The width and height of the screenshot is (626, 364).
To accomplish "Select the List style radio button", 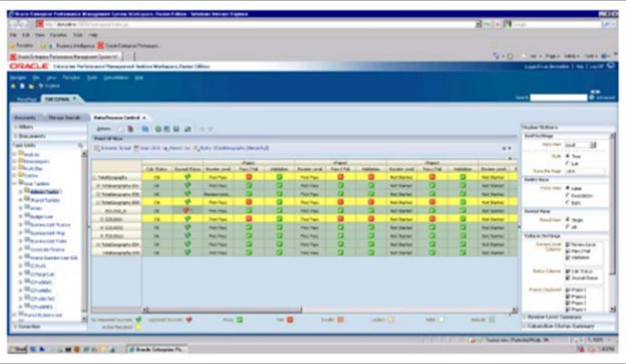I will (x=567, y=164).
